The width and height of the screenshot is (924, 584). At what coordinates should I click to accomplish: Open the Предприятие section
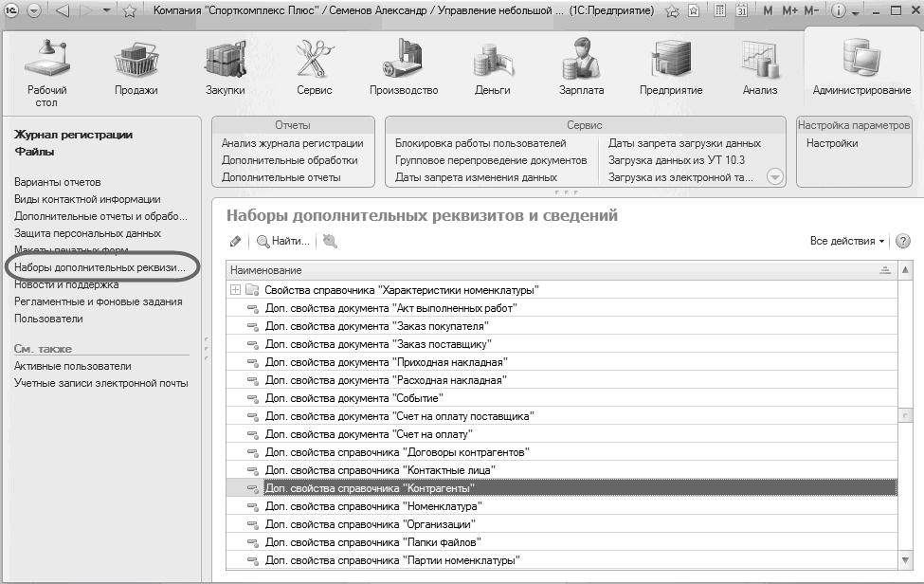pos(671,67)
